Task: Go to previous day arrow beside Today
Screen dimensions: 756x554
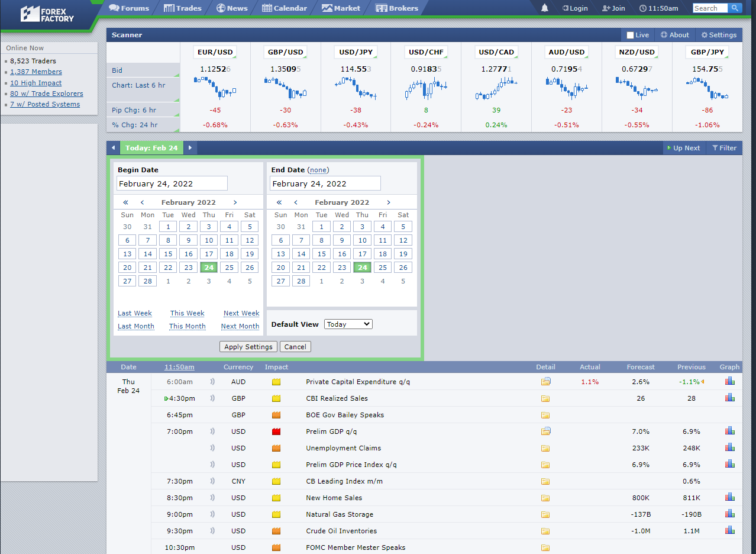Action: pyautogui.click(x=113, y=148)
